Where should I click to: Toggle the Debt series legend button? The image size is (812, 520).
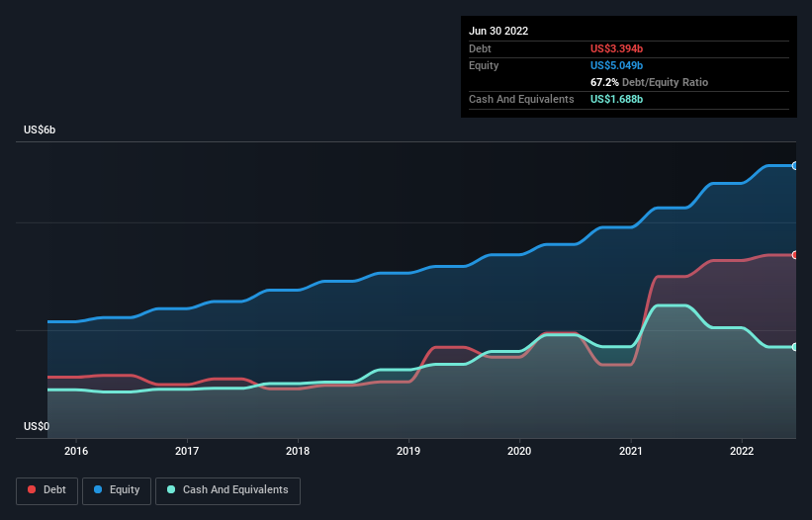[x=47, y=490]
